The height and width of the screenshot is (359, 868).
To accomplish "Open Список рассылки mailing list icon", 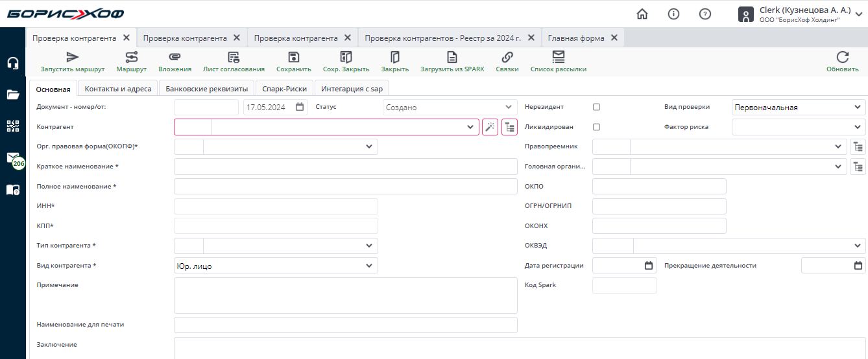I will (x=558, y=58).
